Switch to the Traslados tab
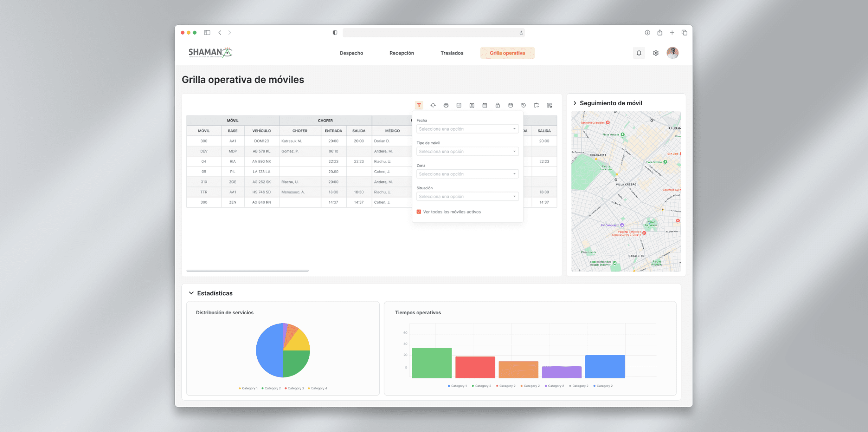The height and width of the screenshot is (432, 868). pyautogui.click(x=452, y=53)
